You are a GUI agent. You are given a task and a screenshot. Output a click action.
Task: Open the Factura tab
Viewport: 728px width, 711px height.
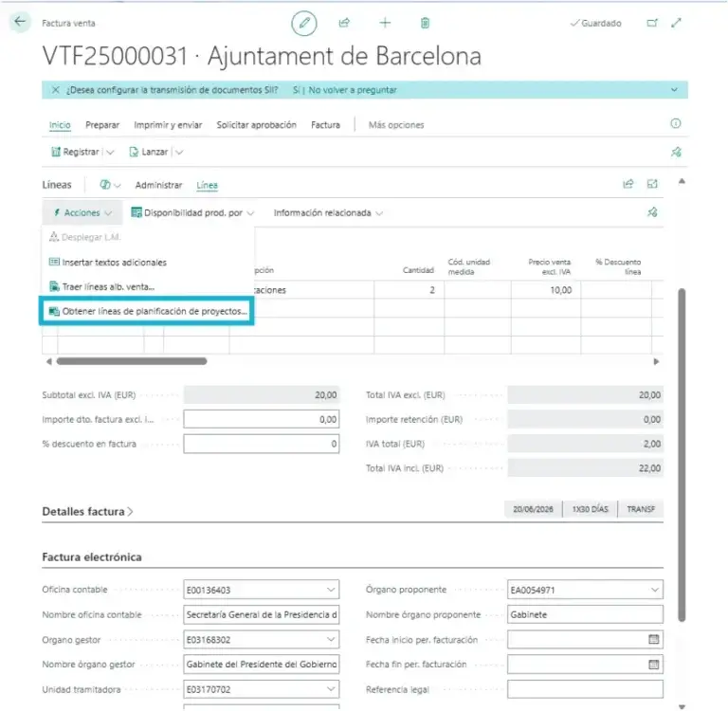coord(325,125)
